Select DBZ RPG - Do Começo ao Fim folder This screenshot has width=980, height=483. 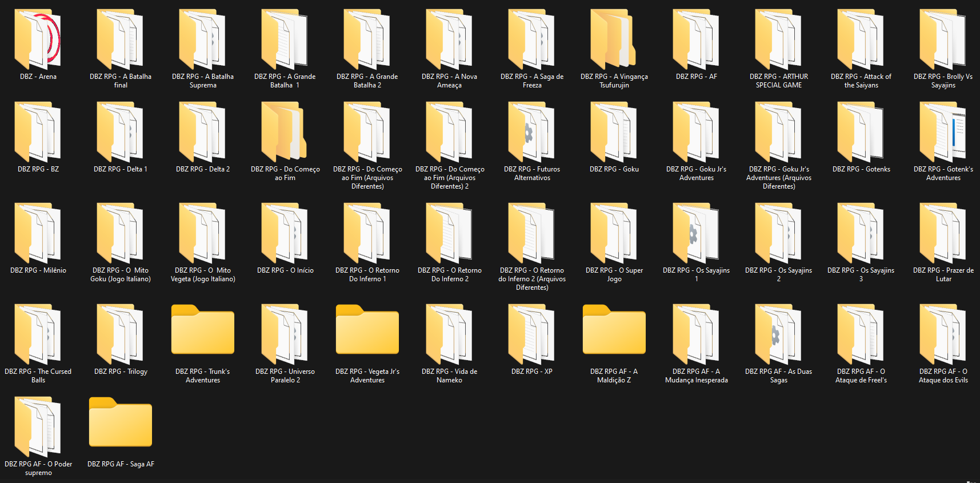285,132
